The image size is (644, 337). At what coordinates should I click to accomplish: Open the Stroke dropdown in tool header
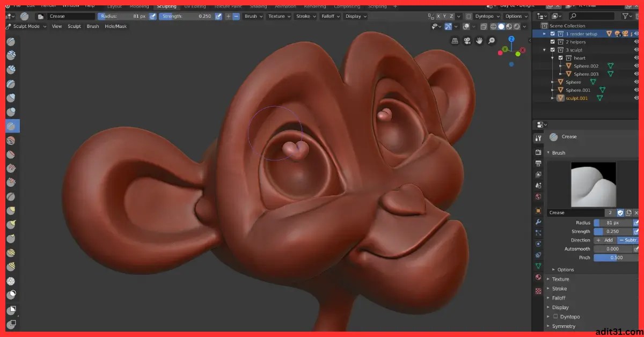306,16
